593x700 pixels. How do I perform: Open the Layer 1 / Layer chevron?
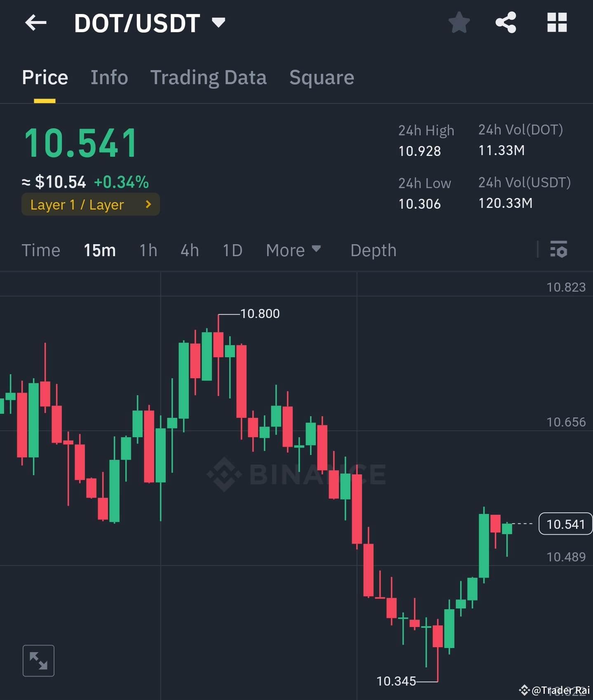click(x=148, y=204)
